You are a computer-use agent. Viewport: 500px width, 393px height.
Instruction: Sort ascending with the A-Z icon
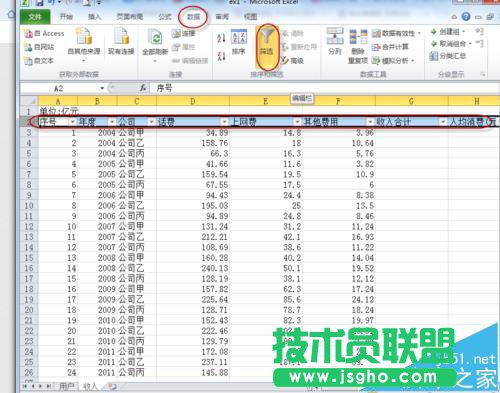pos(221,38)
